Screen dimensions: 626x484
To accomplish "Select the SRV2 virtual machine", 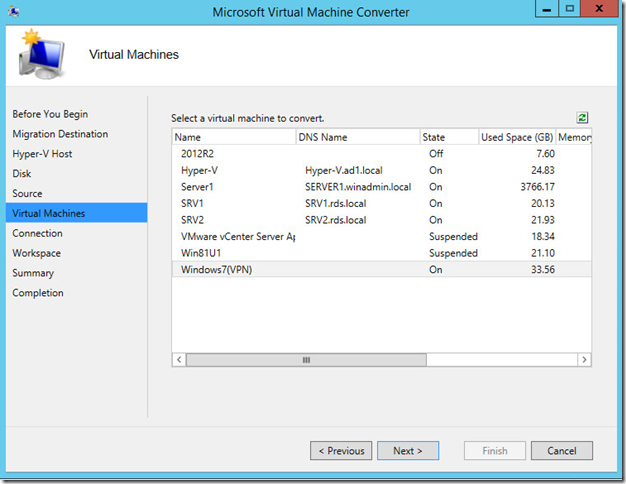I will [382, 220].
